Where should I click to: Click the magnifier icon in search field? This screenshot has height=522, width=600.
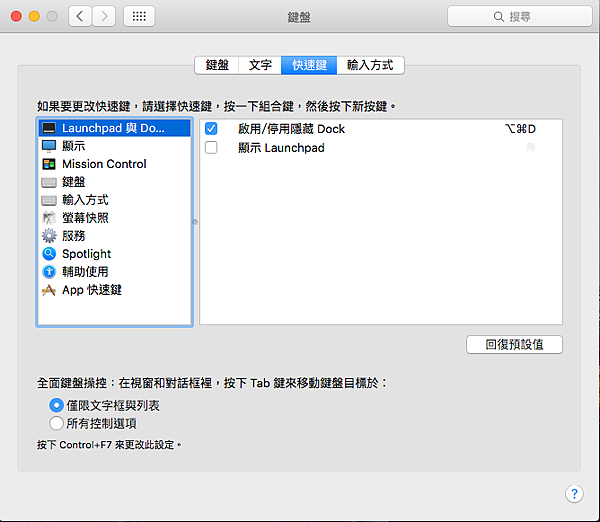pos(498,16)
